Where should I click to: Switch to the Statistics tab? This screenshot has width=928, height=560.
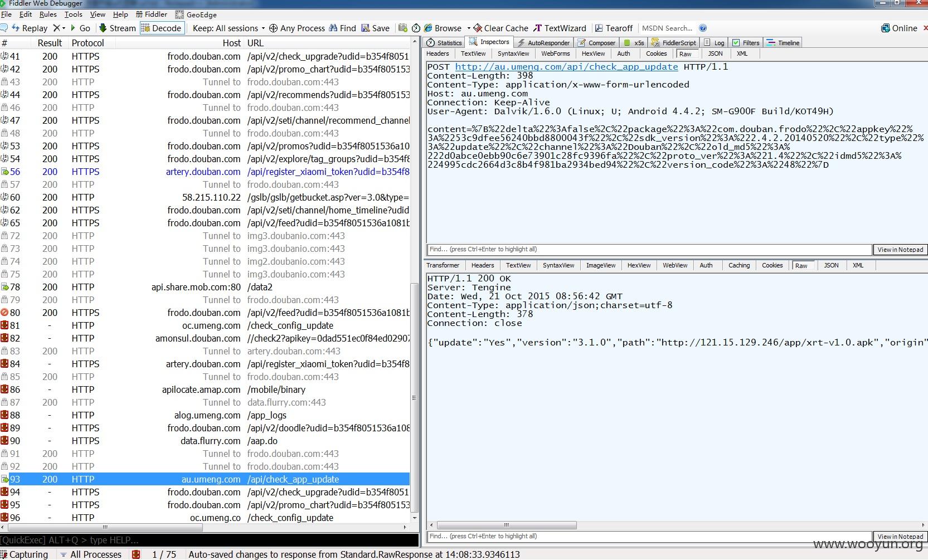point(444,42)
